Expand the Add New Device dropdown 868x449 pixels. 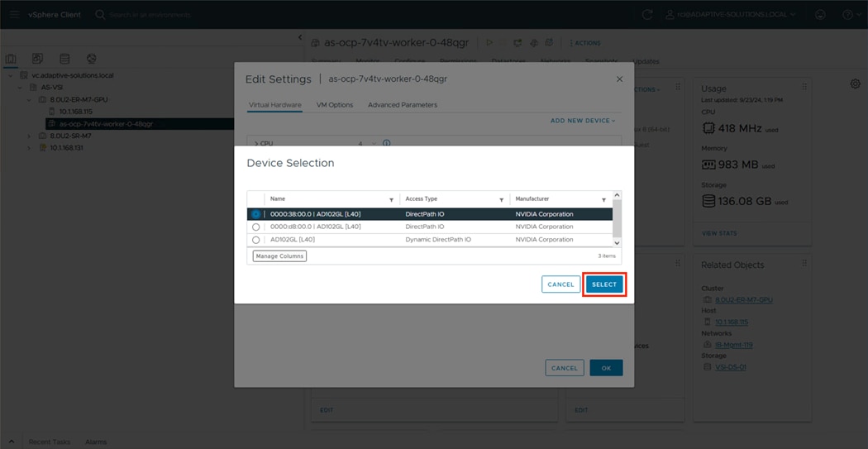pyautogui.click(x=583, y=121)
